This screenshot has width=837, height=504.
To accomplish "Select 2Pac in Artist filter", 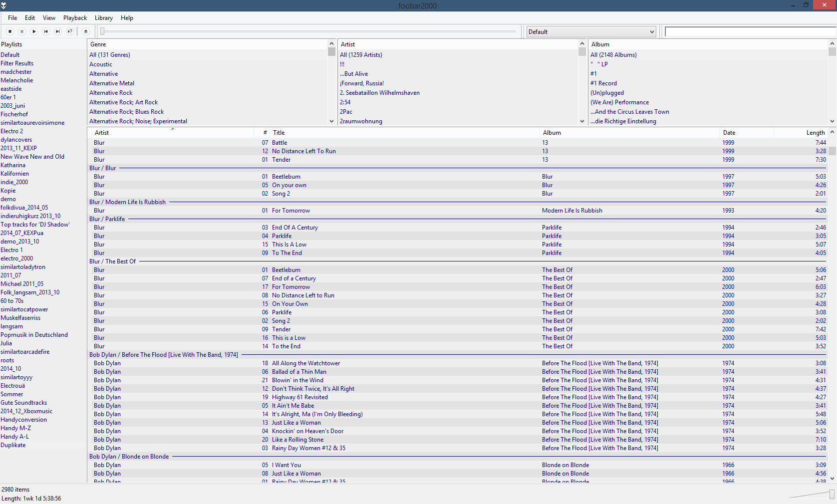I will [x=346, y=112].
